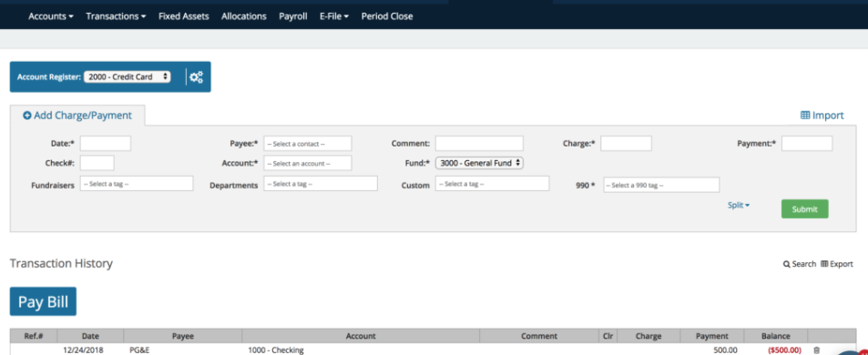This screenshot has height=355, width=868.
Task: Click the Ref.# column header
Action: tap(34, 336)
